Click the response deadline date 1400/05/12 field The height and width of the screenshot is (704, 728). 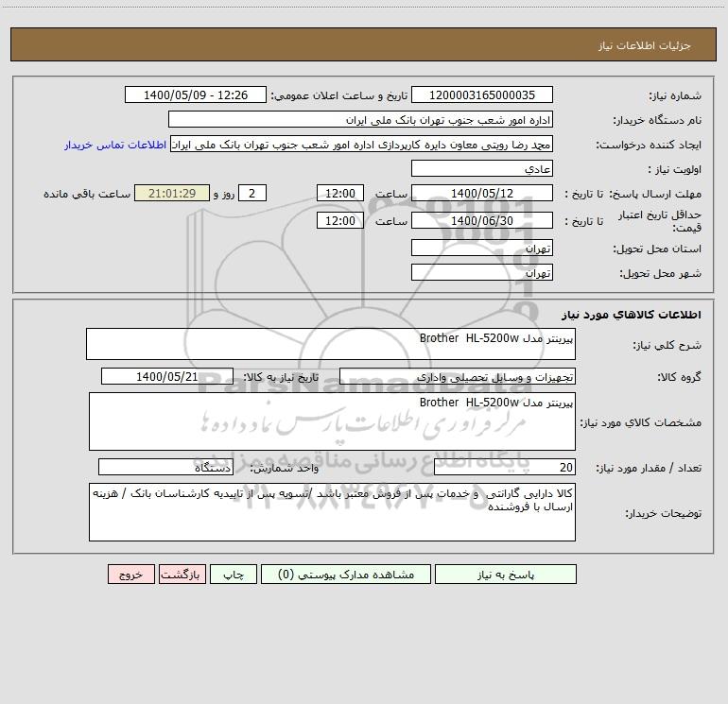482,193
